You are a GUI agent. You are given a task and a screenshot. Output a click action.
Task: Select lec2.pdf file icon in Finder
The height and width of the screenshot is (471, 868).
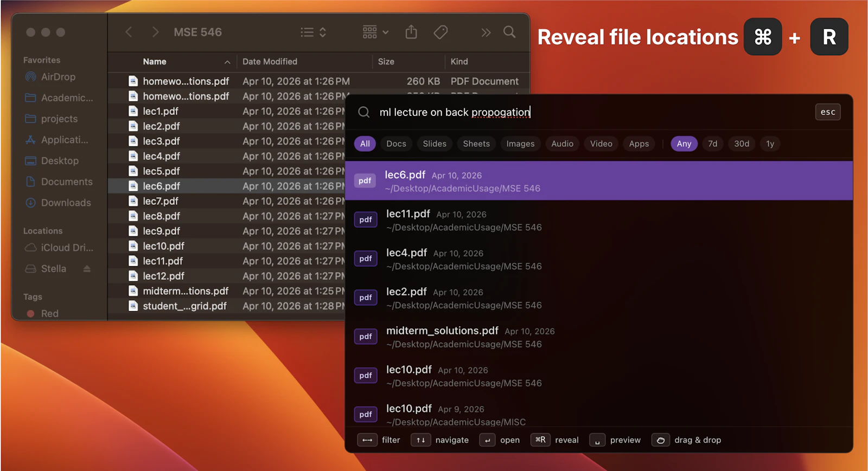(133, 126)
